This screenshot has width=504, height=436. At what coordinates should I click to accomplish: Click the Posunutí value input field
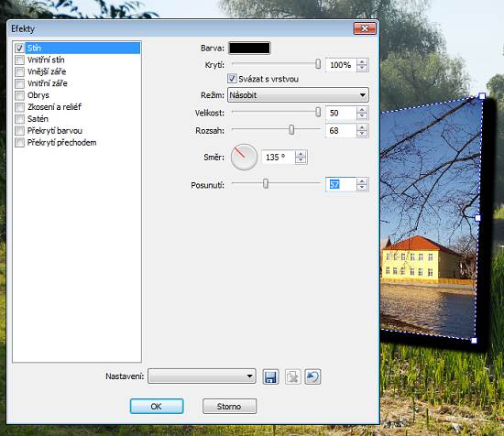pyautogui.click(x=341, y=184)
